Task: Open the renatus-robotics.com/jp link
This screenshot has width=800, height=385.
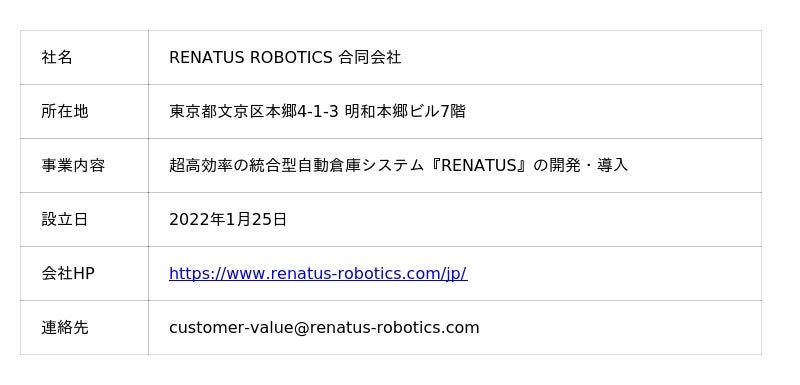Action: point(318,274)
